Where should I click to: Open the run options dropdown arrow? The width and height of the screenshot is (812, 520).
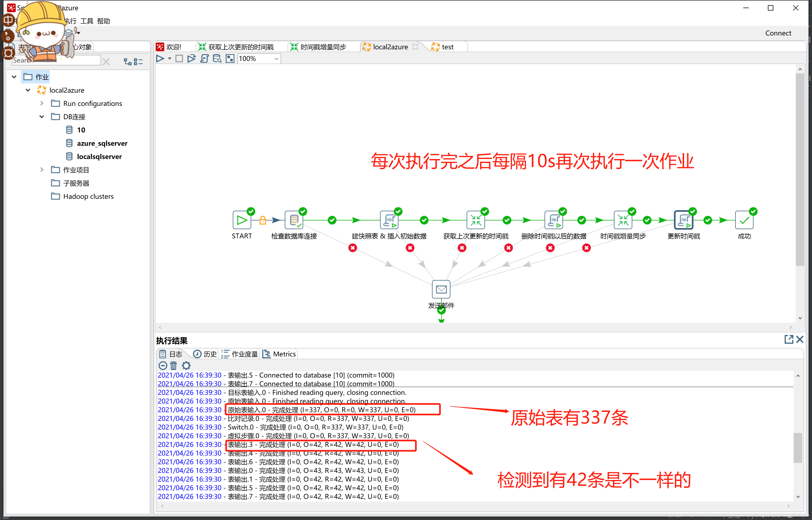click(x=170, y=59)
